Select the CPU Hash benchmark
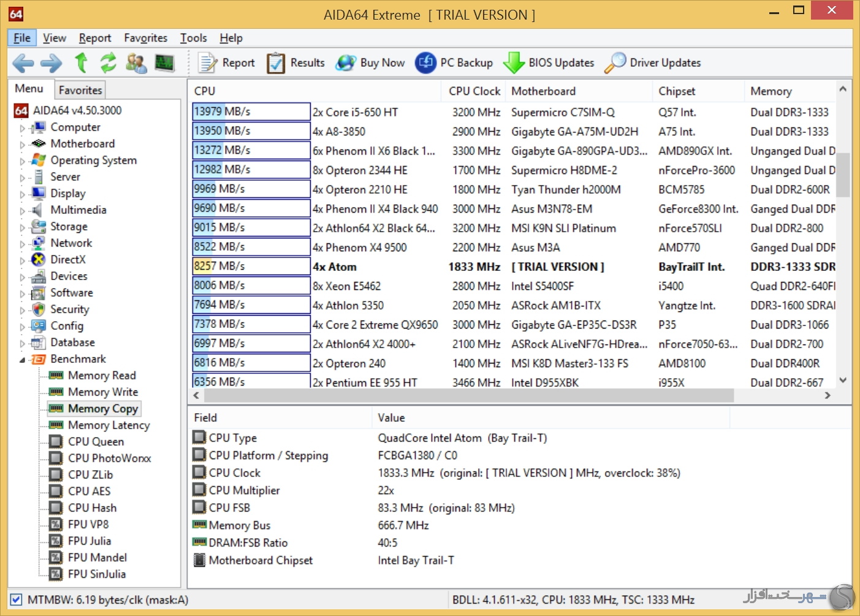Screen dimensions: 860x616 [x=92, y=508]
